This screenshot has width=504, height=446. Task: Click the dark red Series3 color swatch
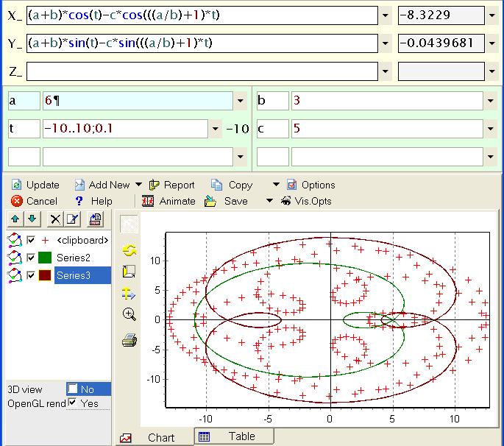pos(45,275)
